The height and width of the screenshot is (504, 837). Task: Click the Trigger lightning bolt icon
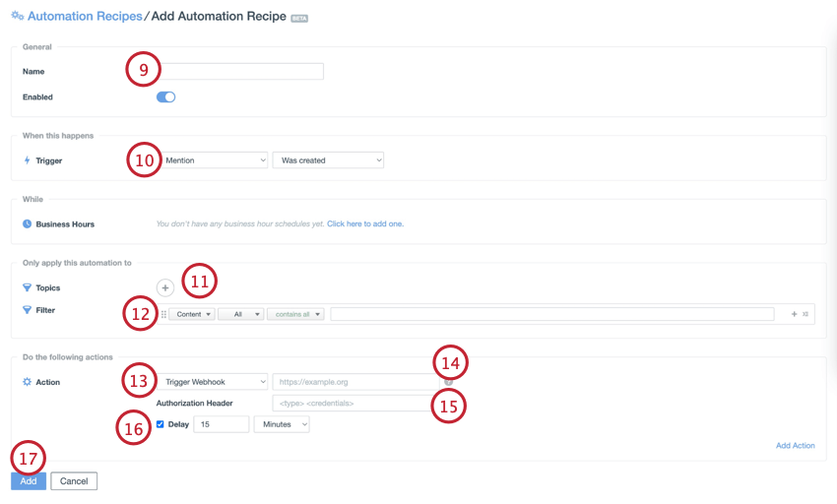pyautogui.click(x=27, y=160)
